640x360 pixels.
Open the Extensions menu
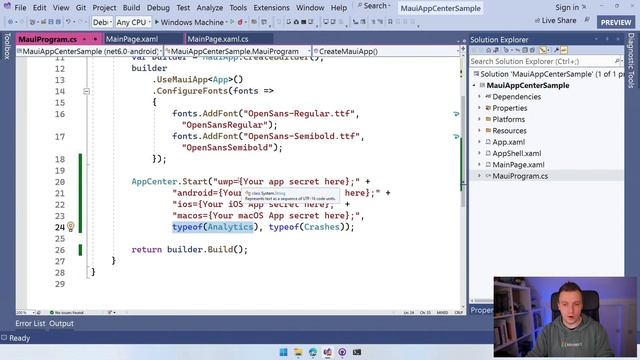coord(271,7)
